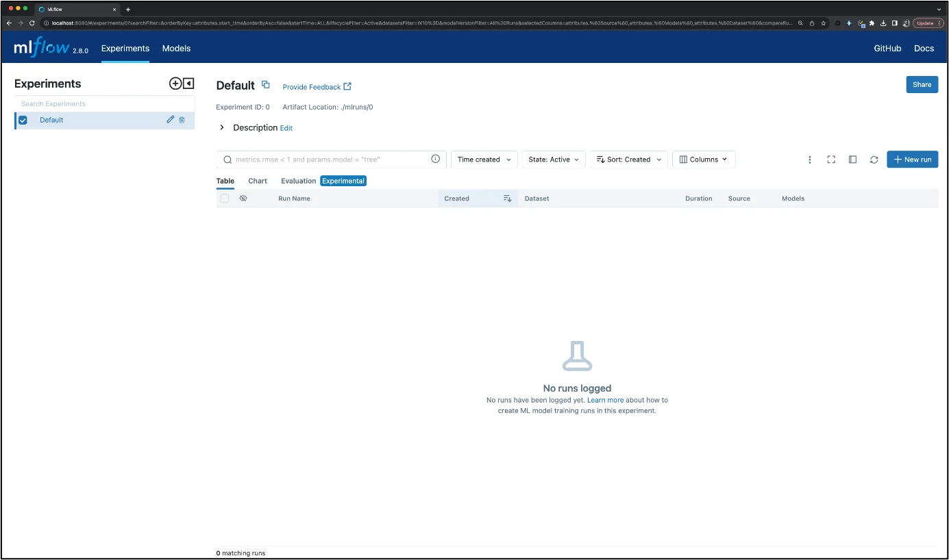Viewport: 949px width, 560px height.
Task: Switch to the Models navigation tab
Action: pos(176,49)
